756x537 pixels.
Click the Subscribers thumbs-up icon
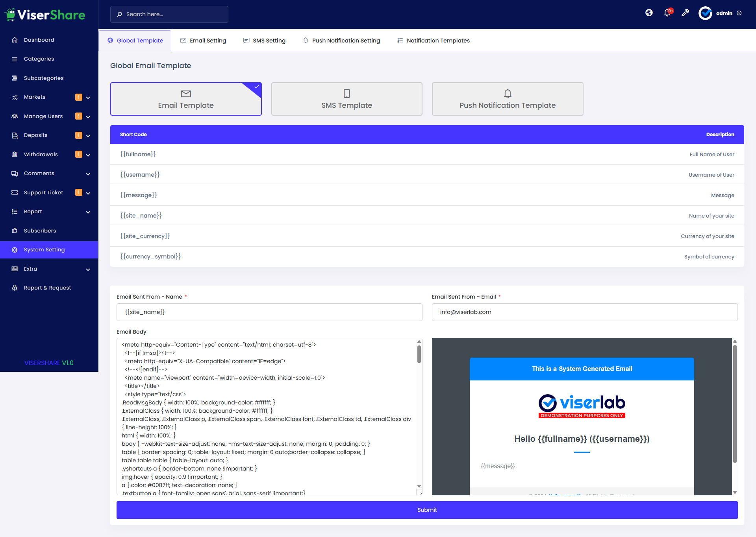click(x=15, y=231)
